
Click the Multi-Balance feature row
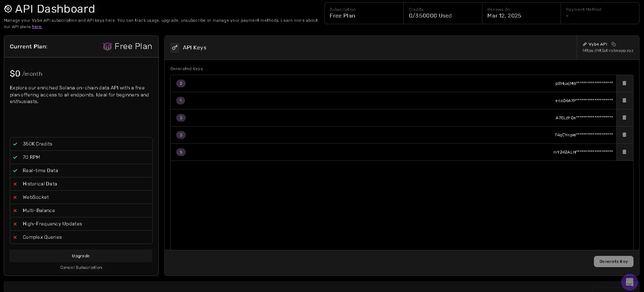click(x=81, y=211)
